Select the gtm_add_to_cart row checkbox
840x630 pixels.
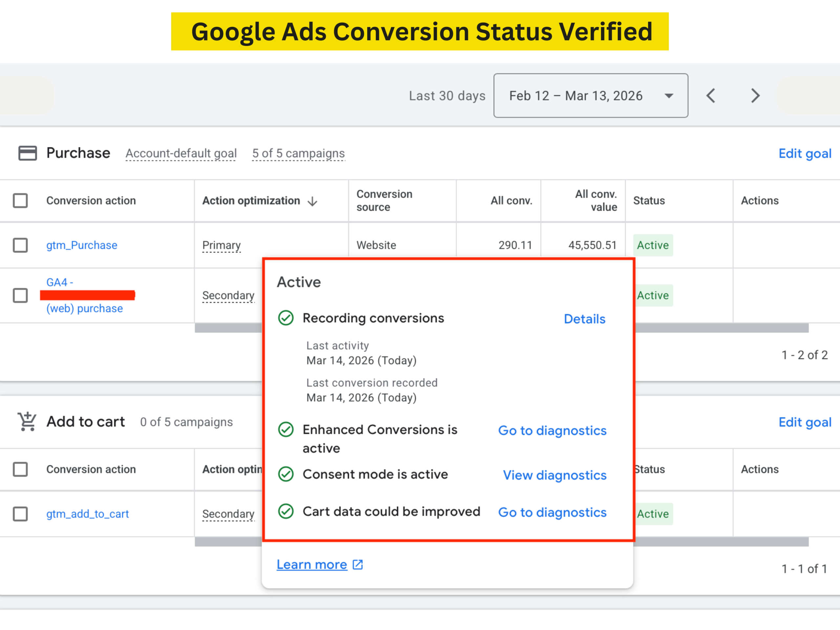[x=20, y=514]
